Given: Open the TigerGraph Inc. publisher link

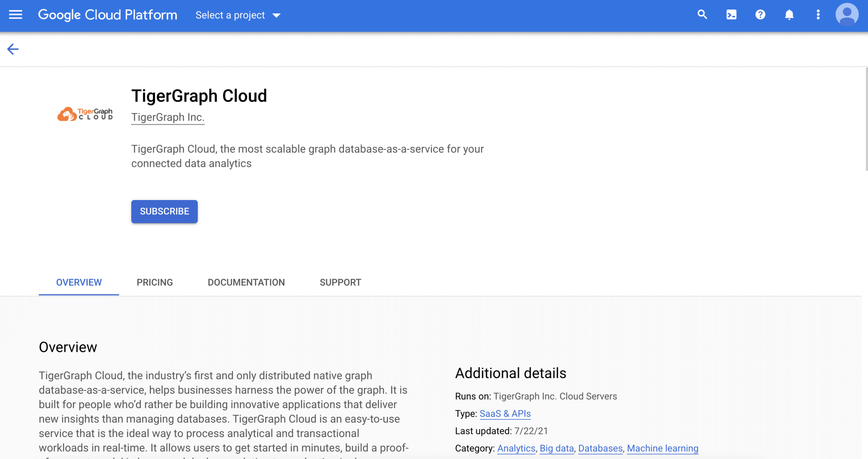Looking at the screenshot, I should (168, 117).
